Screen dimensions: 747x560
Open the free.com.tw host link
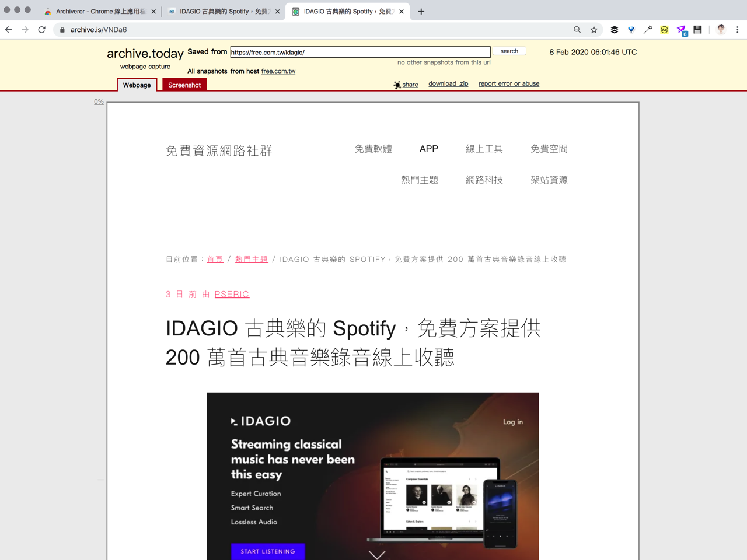coord(278,71)
